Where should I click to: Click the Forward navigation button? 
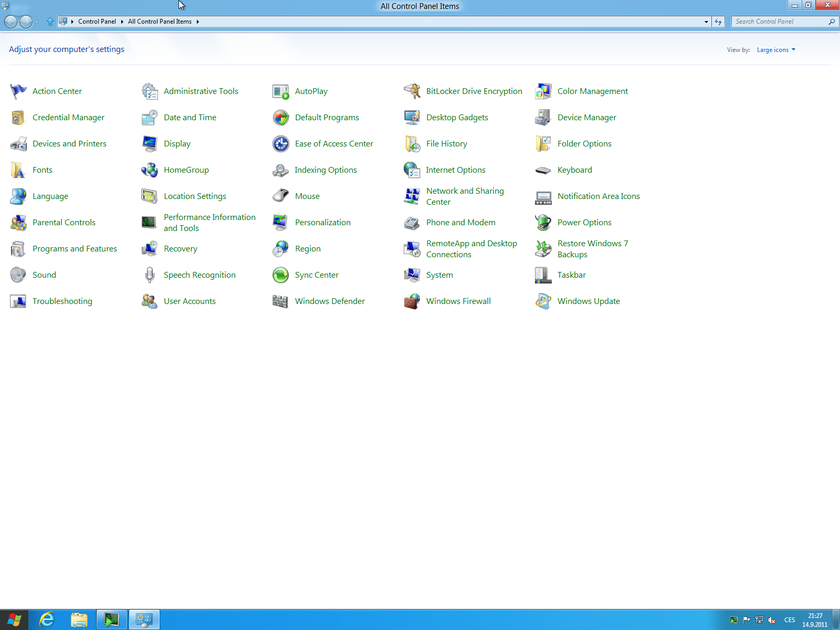[26, 22]
